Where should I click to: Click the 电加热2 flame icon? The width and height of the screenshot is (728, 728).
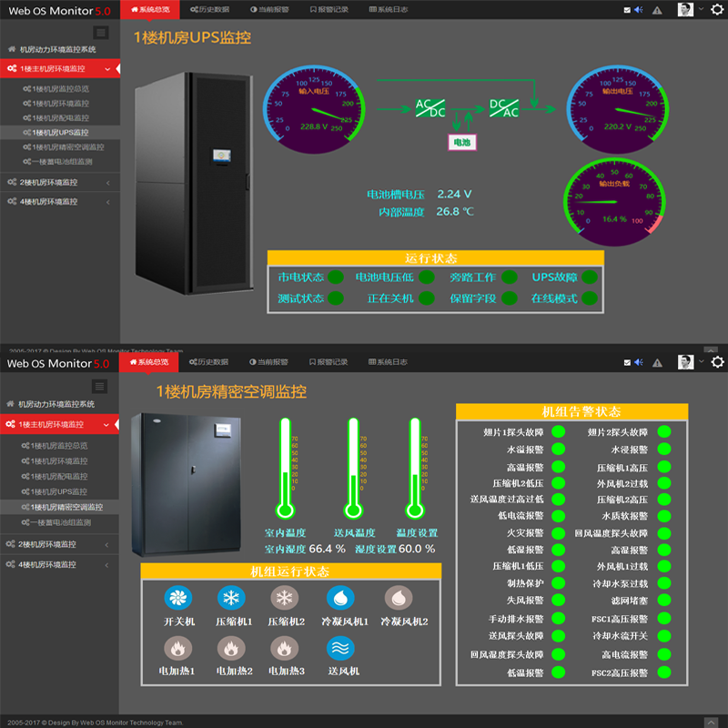tap(231, 648)
